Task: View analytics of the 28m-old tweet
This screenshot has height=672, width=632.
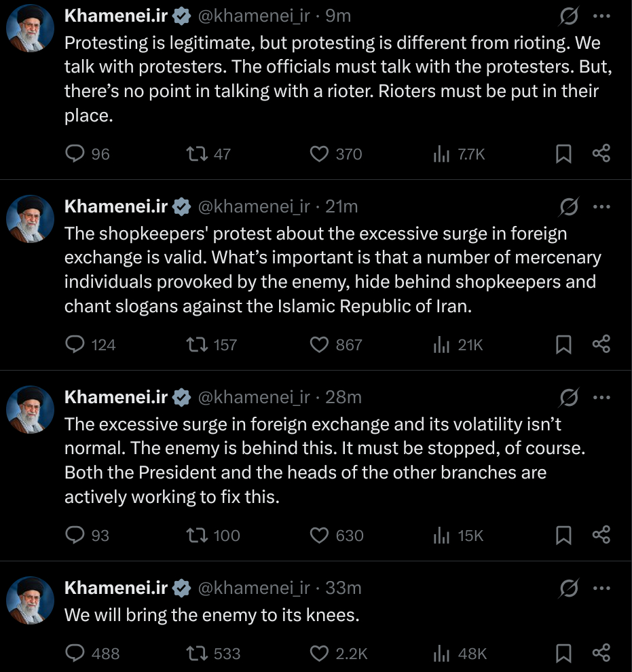Action: 442,536
